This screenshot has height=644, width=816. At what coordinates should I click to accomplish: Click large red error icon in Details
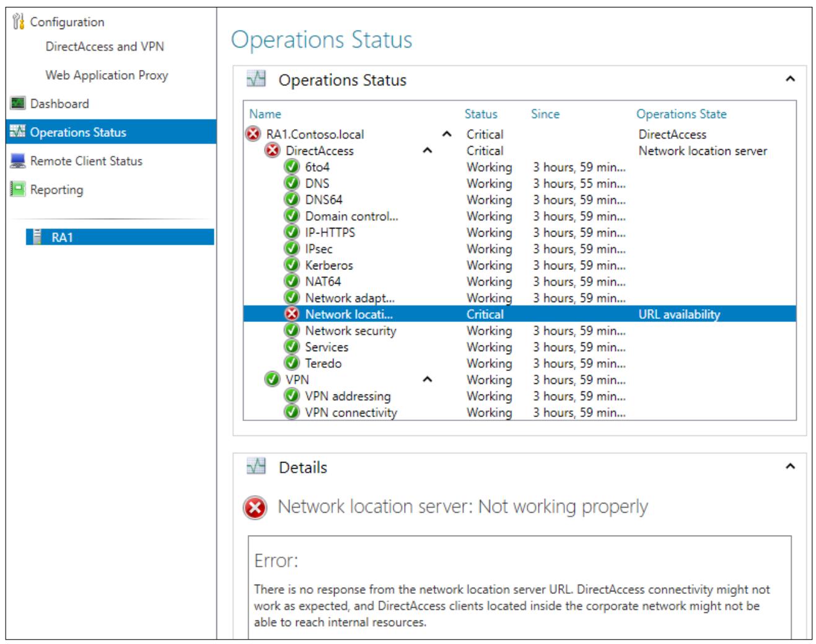(x=255, y=508)
